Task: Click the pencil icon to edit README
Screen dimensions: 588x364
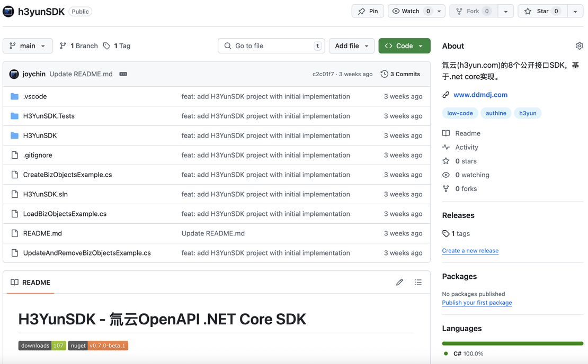Action: pos(399,283)
